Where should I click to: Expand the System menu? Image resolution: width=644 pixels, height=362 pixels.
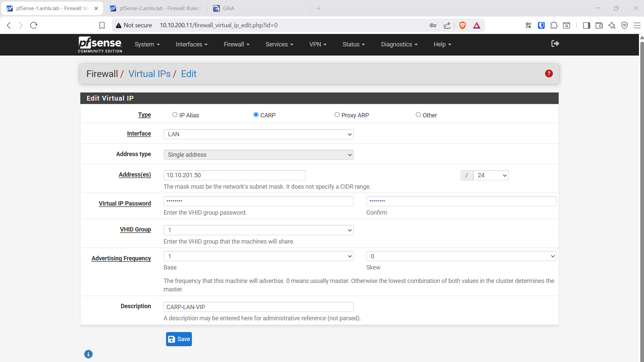coord(147,44)
